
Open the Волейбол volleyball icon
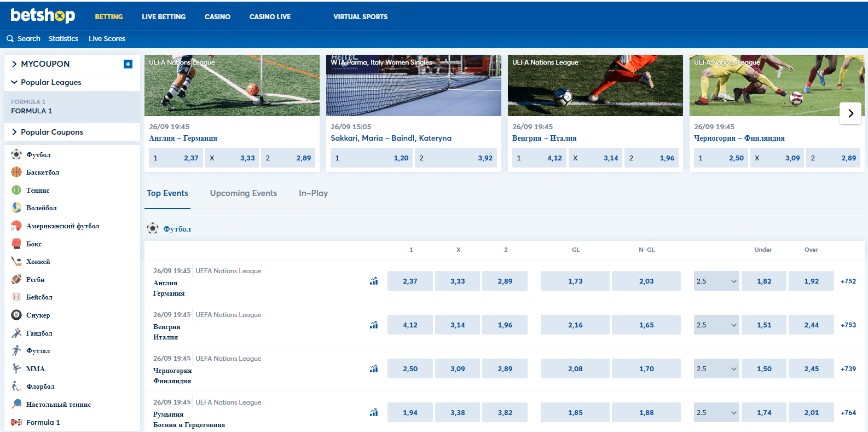coord(16,208)
